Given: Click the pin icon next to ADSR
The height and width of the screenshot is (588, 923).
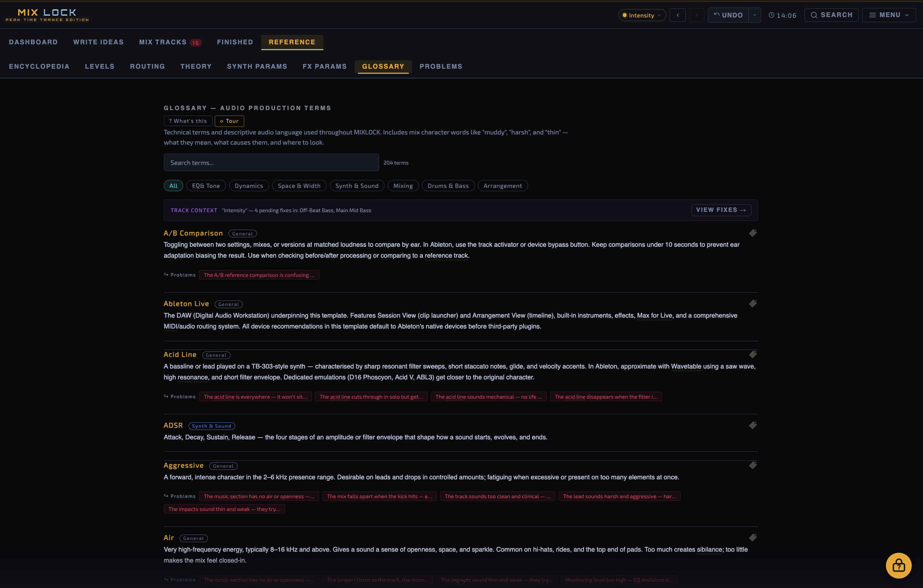Looking at the screenshot, I should 753,426.
